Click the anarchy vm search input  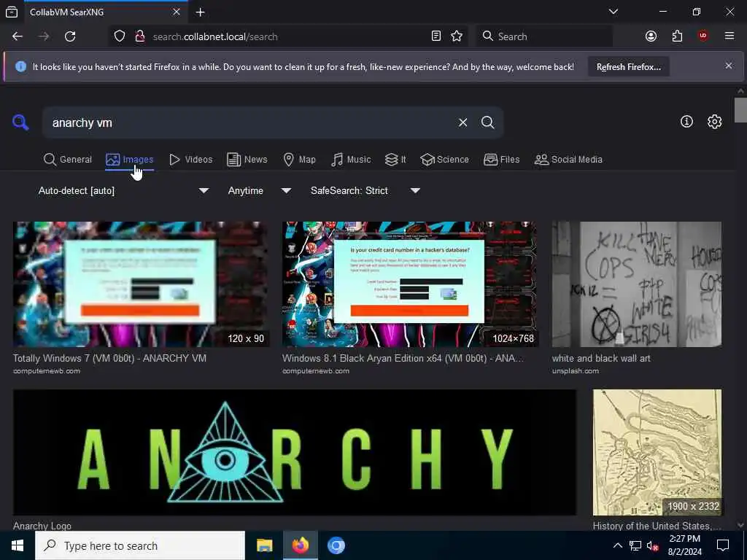[x=250, y=122]
